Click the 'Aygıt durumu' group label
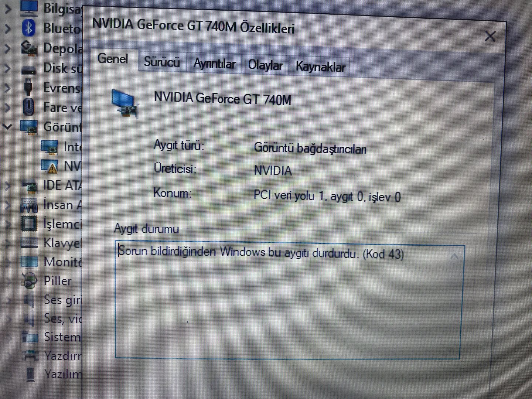This screenshot has height=399, width=532. point(146,229)
